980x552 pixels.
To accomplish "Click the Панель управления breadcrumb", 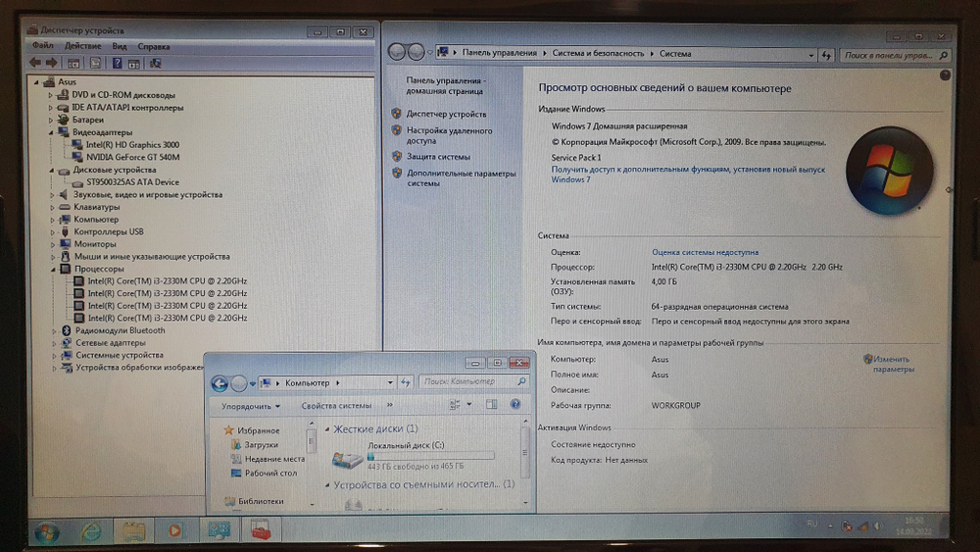I will [x=500, y=53].
